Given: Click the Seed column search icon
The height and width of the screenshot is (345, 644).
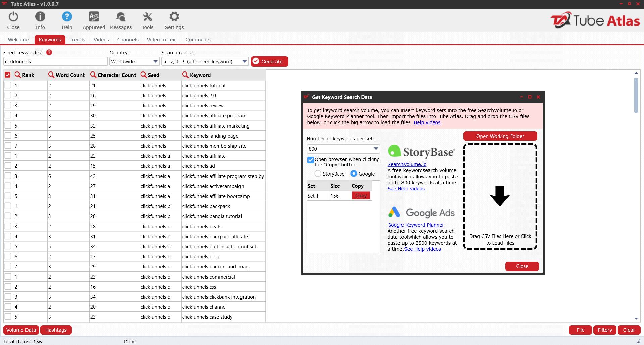Looking at the screenshot, I should (x=144, y=75).
